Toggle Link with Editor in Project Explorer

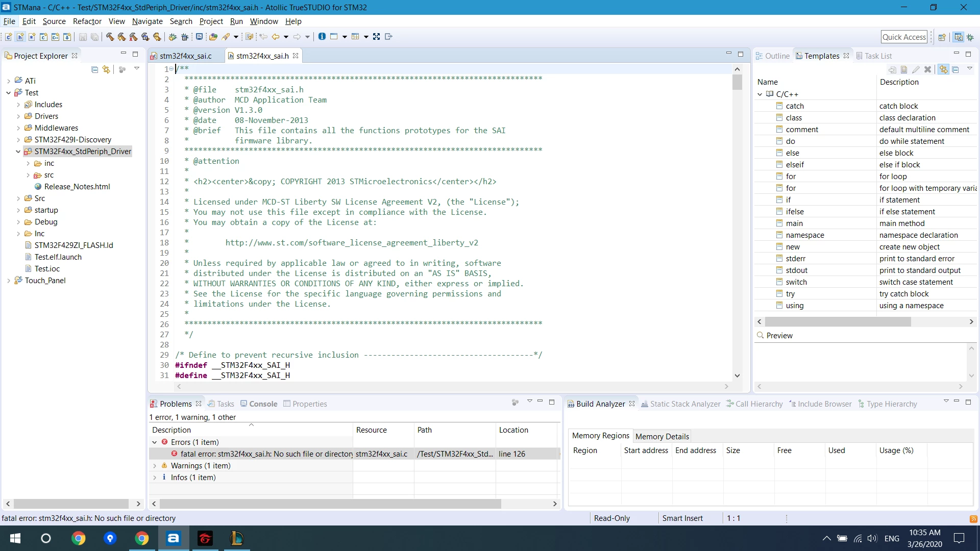pyautogui.click(x=106, y=69)
